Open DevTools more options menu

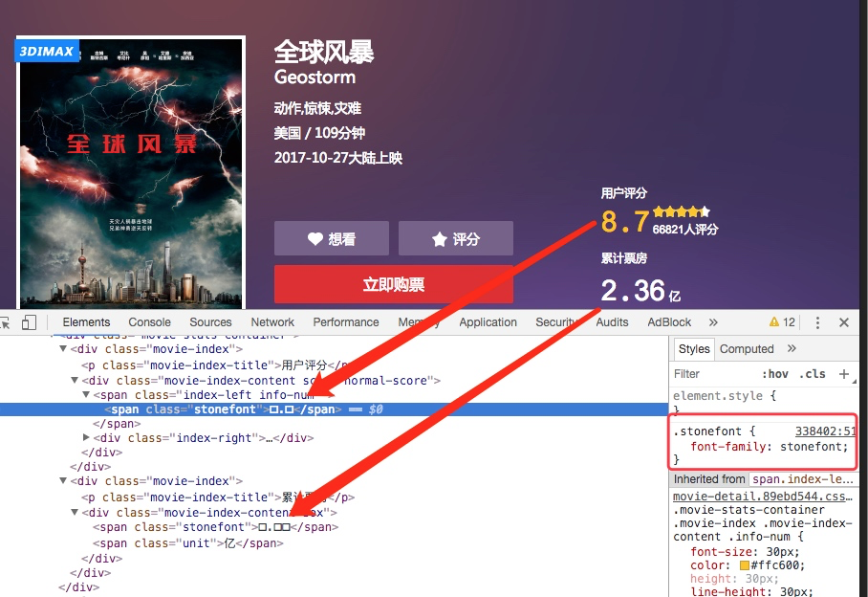point(817,322)
